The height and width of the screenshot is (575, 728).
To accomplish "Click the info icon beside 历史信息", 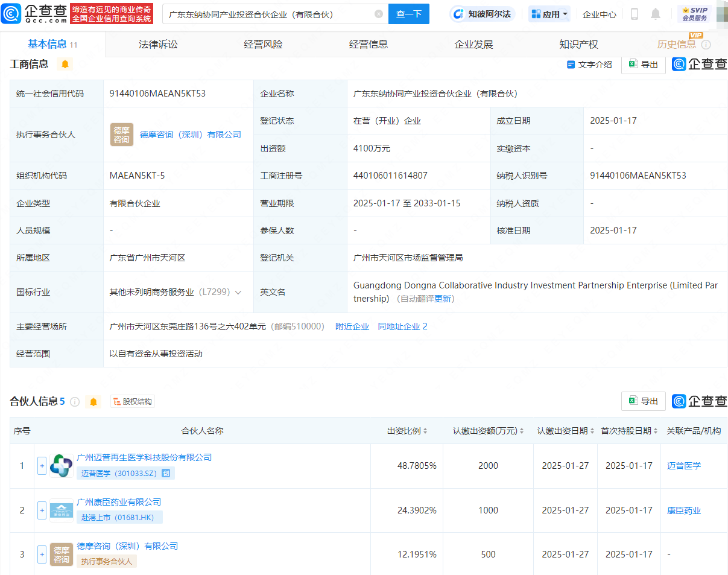I will point(706,45).
